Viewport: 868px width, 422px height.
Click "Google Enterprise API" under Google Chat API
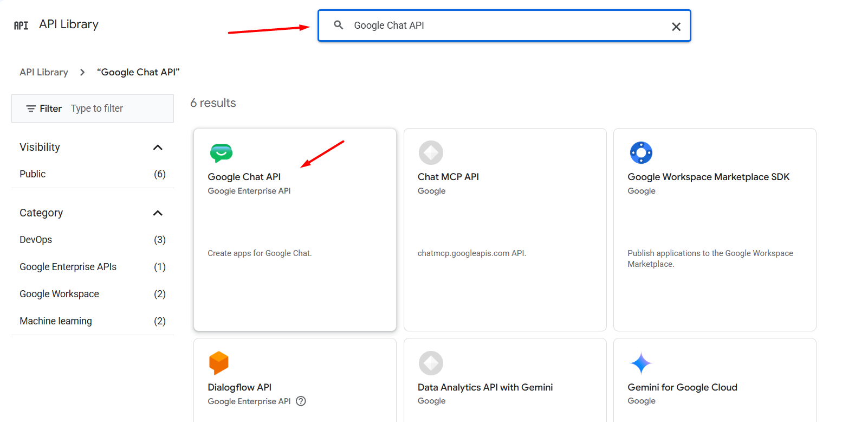tap(249, 191)
